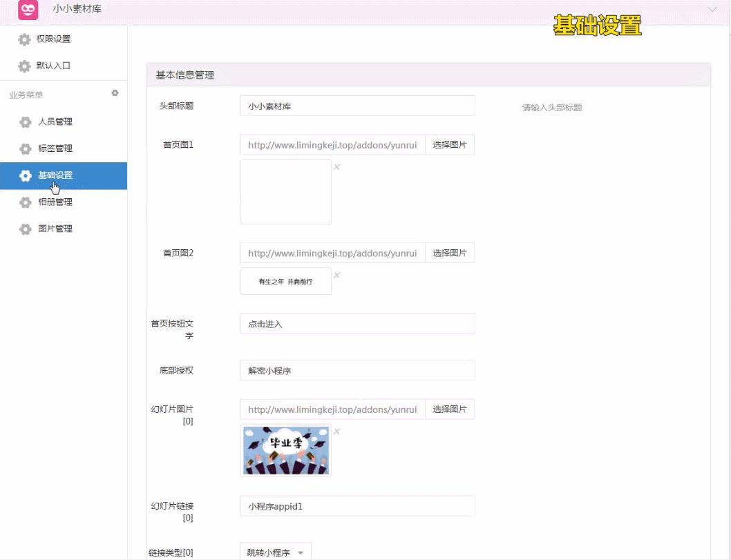Click 选择图片 next to 首页图1
Image resolution: width=731 pixels, height=560 pixels.
coord(450,144)
